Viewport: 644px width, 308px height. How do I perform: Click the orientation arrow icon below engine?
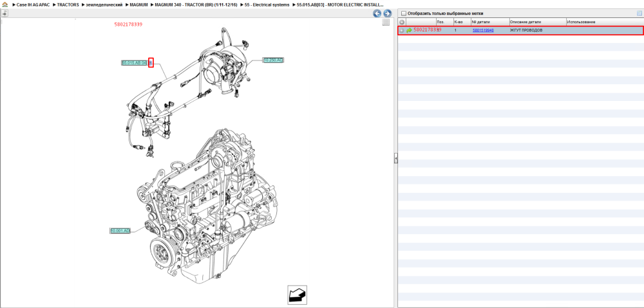[297, 295]
